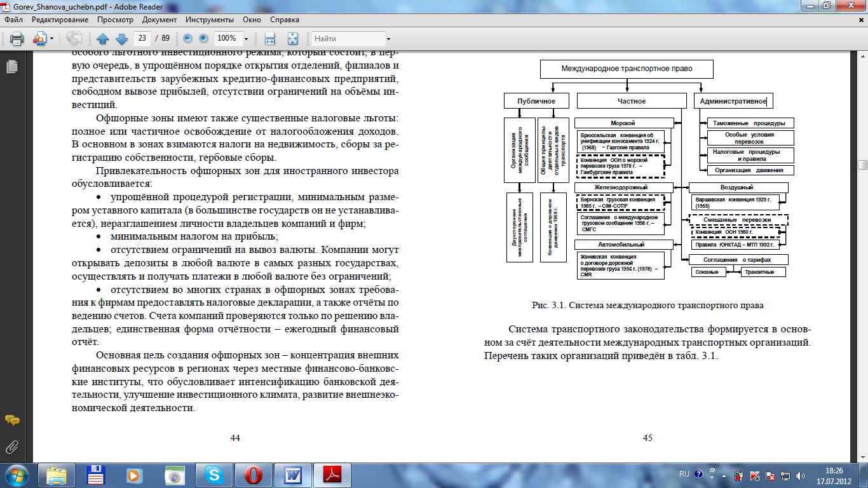This screenshot has height=488, width=868.
Task: Click the Windows Start button
Action: [x=17, y=475]
